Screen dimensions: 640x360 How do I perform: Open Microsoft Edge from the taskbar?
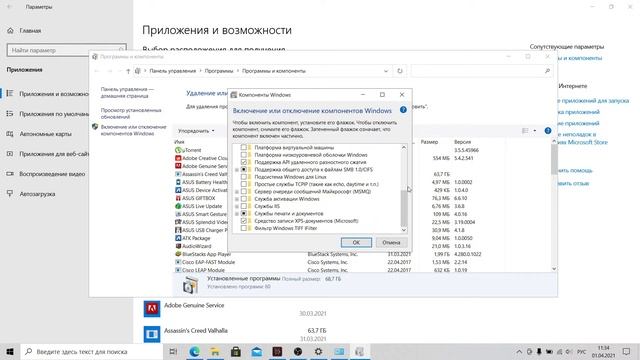(x=194, y=351)
